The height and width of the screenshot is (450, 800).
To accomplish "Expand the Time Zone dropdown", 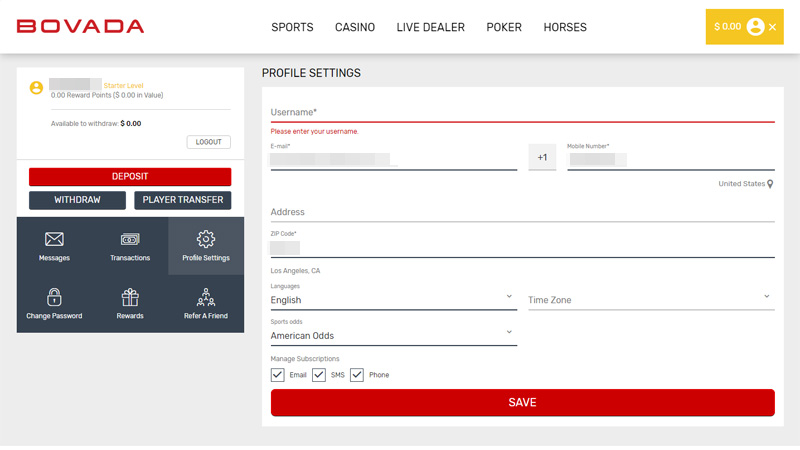I will (651, 300).
